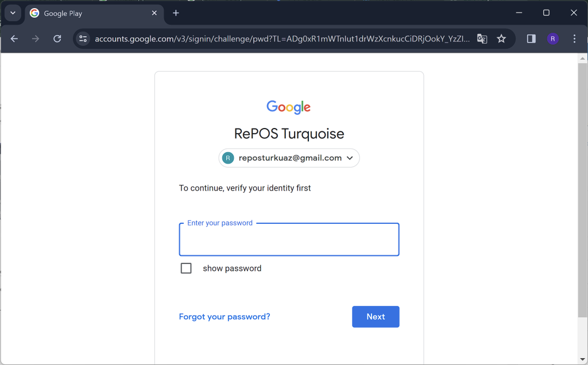
Task: Expand the reposturkuaz@gmail.com account chooser
Action: point(289,158)
